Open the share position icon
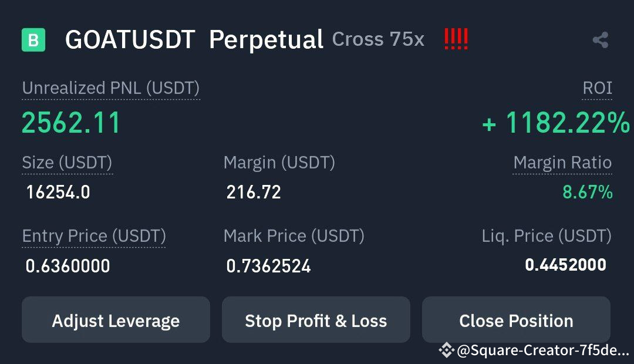Image resolution: width=634 pixels, height=364 pixels. (599, 39)
